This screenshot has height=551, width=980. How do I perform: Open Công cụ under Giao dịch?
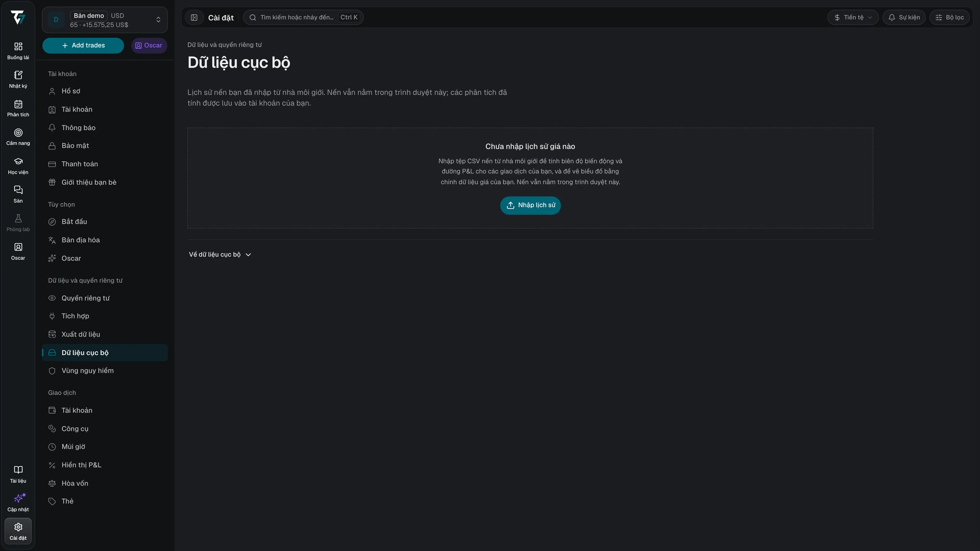point(105,429)
